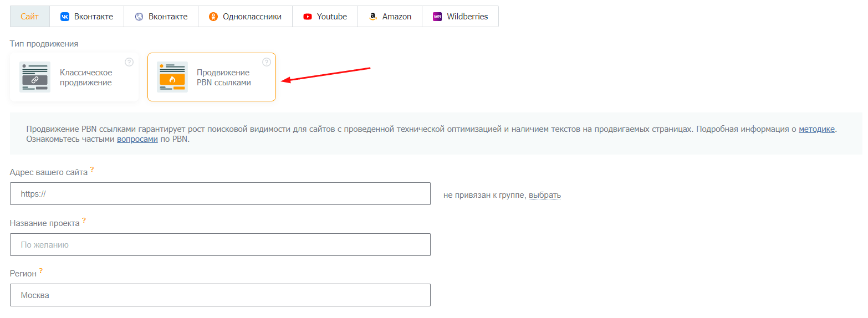The image size is (868, 318).
Task: Click question mark beside Регион label
Action: [x=41, y=271]
